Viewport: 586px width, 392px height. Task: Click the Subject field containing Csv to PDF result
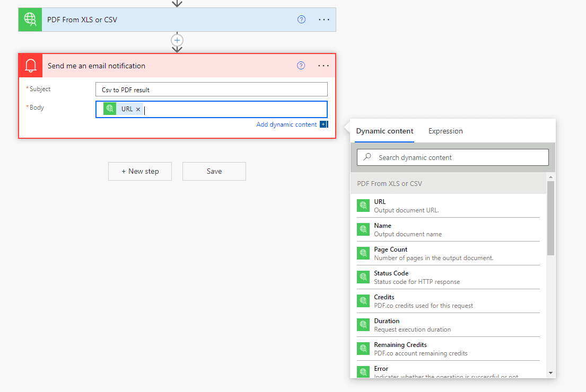click(211, 89)
